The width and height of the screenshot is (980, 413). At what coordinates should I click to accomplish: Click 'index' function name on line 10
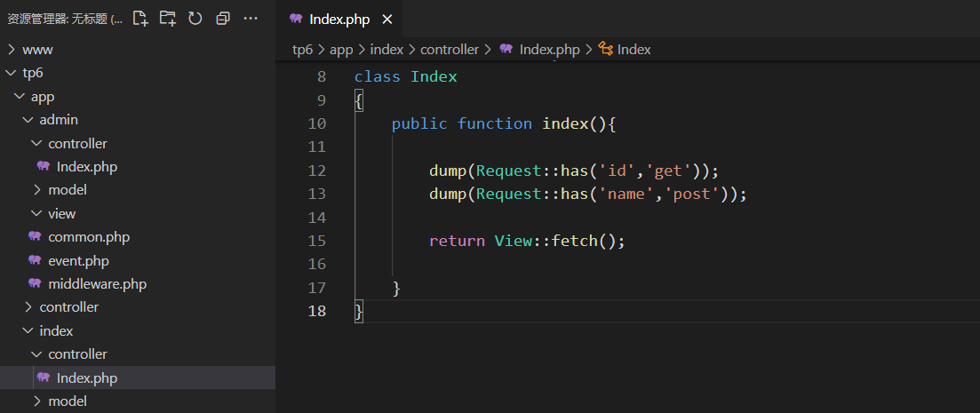[x=566, y=123]
